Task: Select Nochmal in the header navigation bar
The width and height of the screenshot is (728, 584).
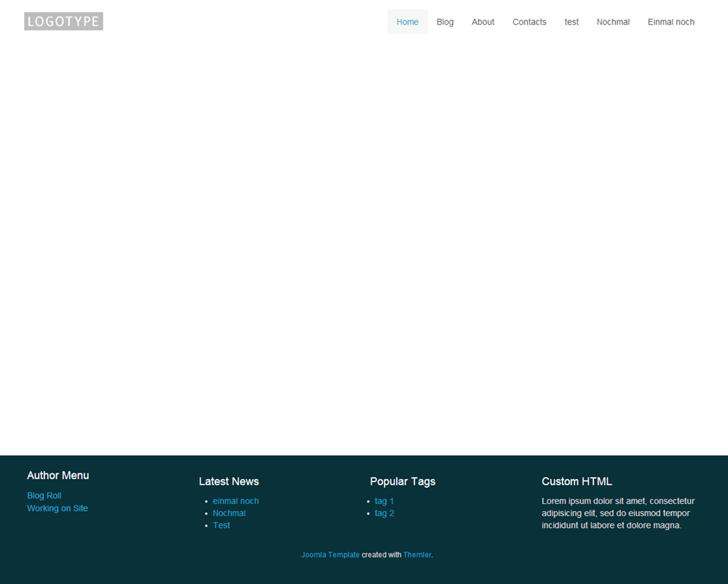Action: tap(613, 22)
